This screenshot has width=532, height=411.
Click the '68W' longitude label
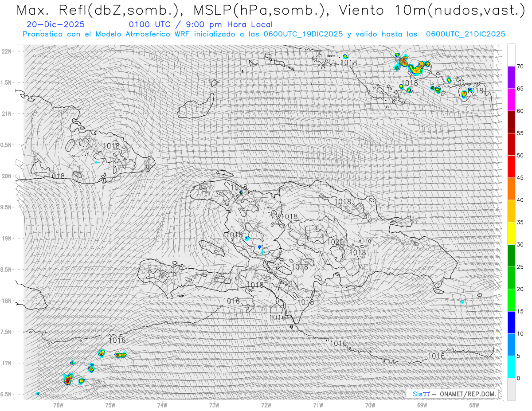pos(474,405)
